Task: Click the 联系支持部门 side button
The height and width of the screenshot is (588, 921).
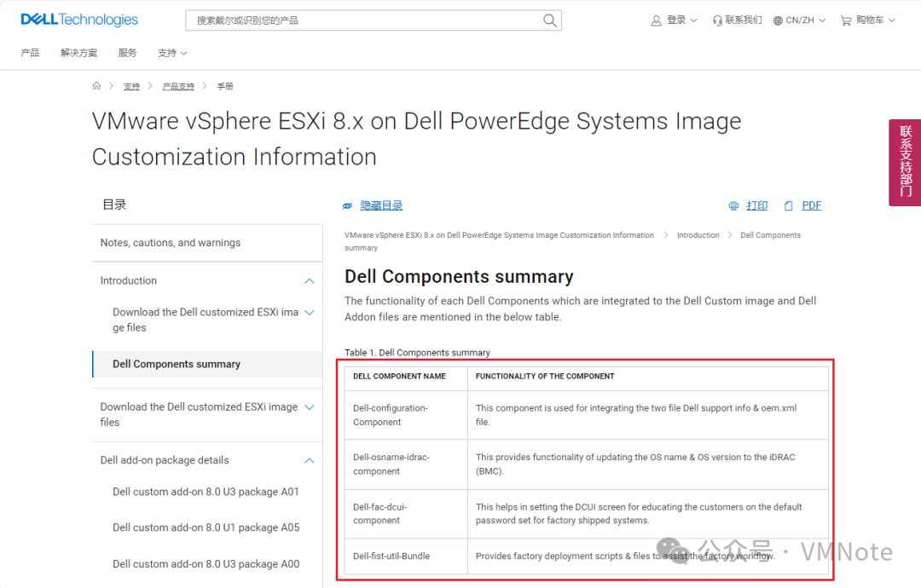Action: click(905, 162)
